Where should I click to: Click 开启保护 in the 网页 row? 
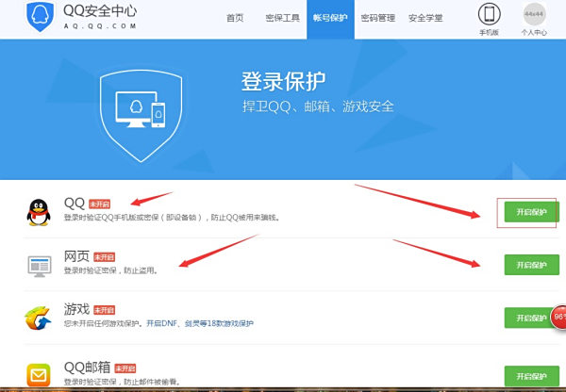[x=531, y=265]
